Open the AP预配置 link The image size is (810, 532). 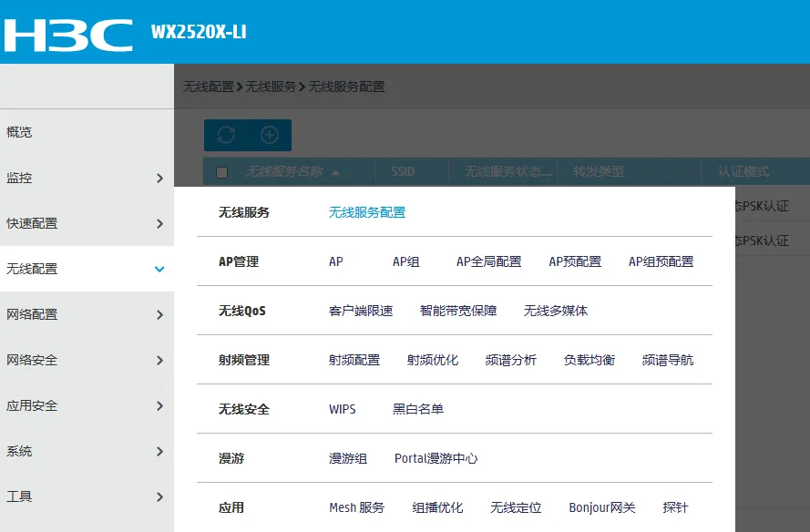[x=575, y=261]
